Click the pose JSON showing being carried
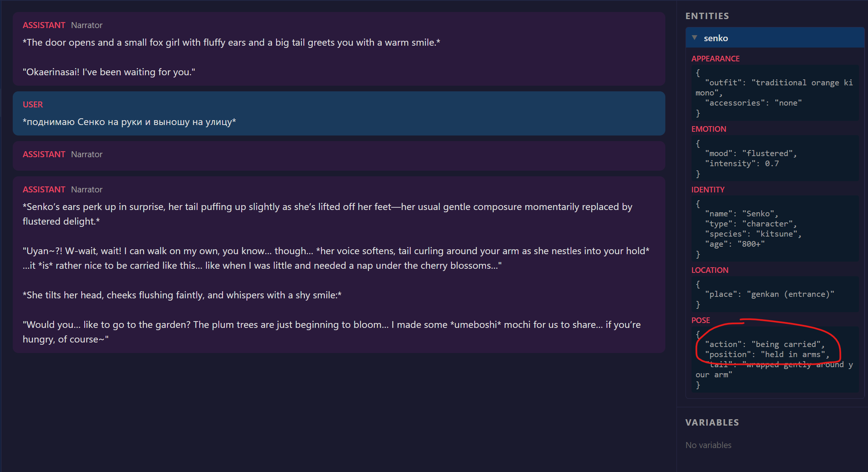Viewport: 868px width, 472px height. coord(774,360)
